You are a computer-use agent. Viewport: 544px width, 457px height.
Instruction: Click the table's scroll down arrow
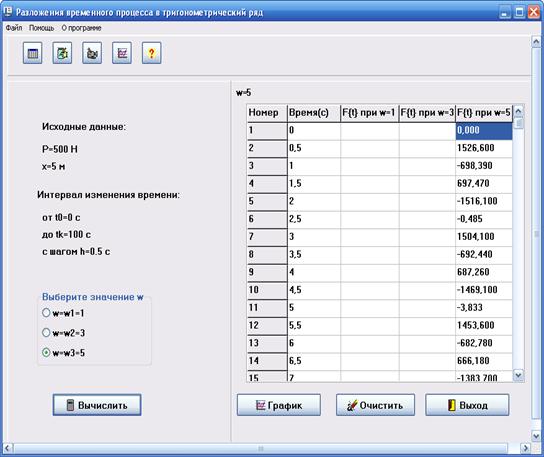pos(518,375)
